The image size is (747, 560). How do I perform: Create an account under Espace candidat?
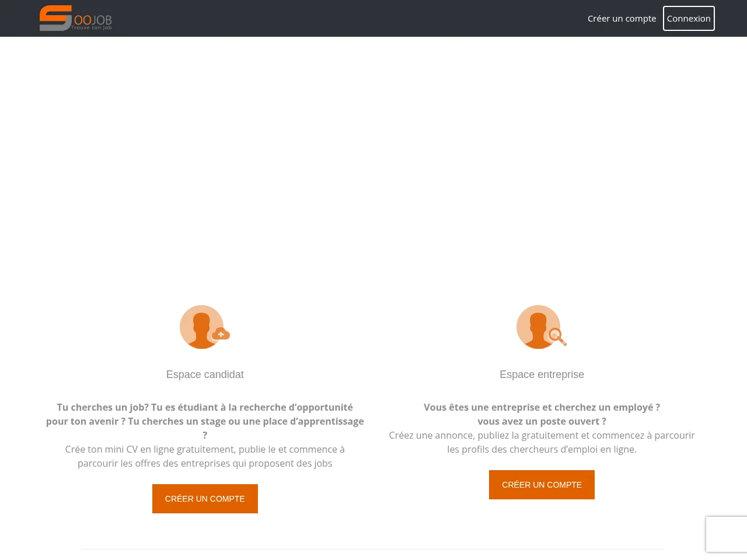click(x=205, y=499)
